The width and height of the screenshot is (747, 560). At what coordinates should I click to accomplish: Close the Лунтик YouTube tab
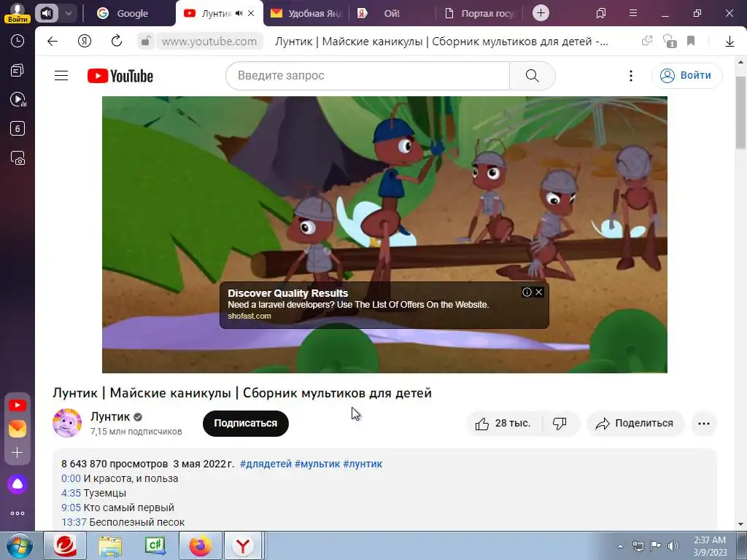point(251,13)
